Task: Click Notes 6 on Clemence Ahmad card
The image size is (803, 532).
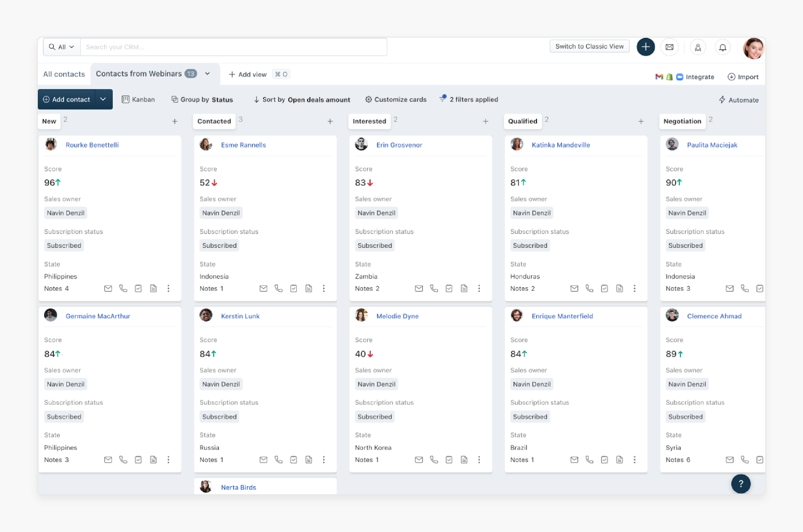Action: pos(678,460)
